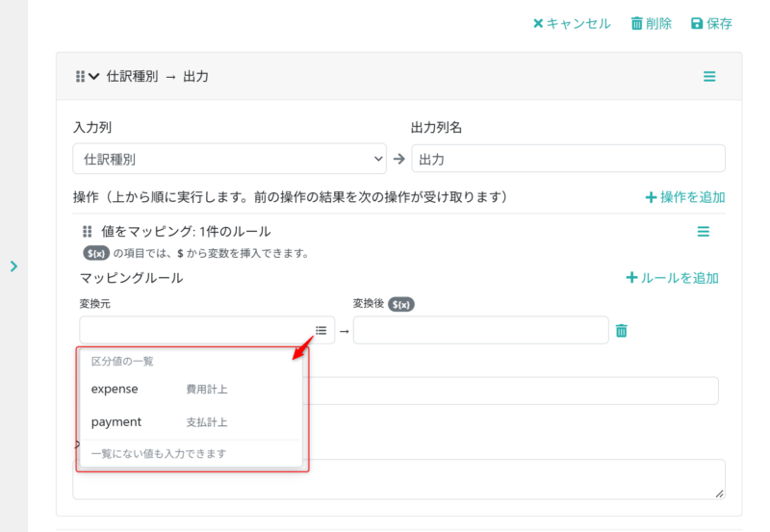This screenshot has height=532, width=770.
Task: Click the 一覧にない値も入力できます note
Action: click(x=159, y=453)
